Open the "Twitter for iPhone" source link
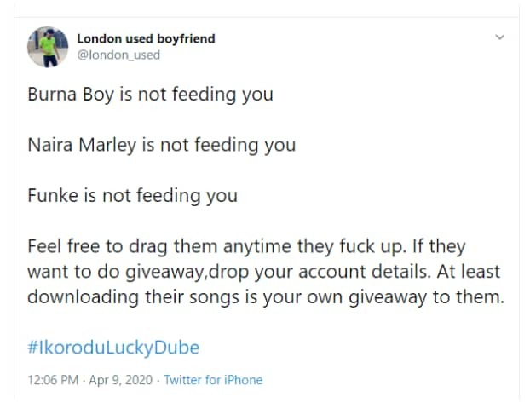The height and width of the screenshot is (420, 530). pyautogui.click(x=213, y=380)
